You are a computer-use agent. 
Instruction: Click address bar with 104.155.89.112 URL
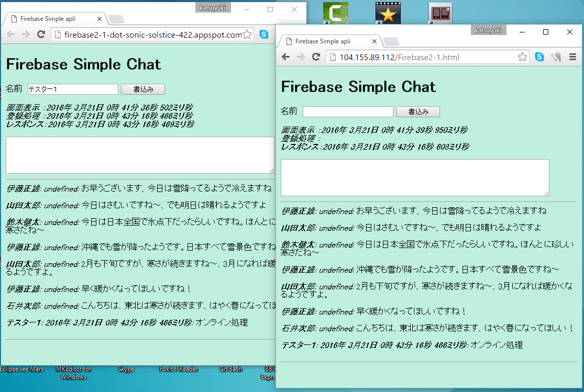click(427, 58)
